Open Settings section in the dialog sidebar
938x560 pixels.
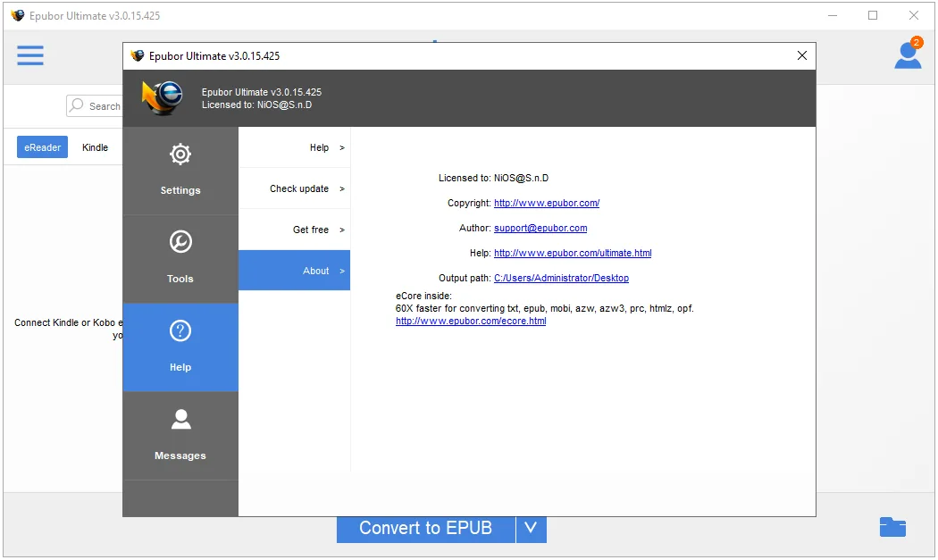180,171
